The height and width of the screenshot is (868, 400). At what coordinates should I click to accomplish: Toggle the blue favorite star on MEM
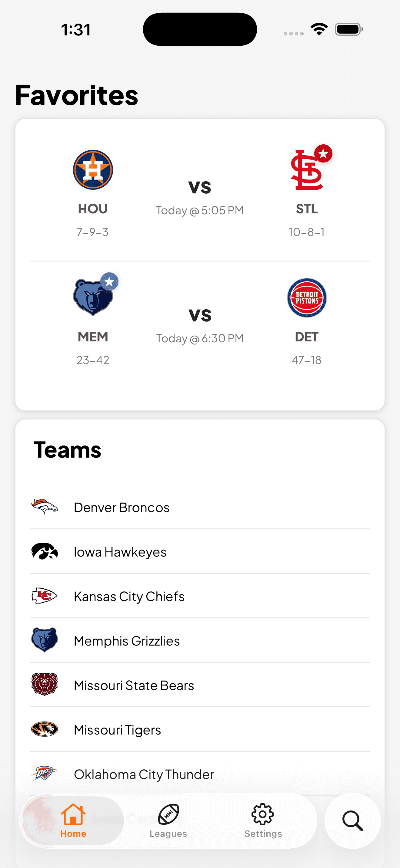(109, 282)
